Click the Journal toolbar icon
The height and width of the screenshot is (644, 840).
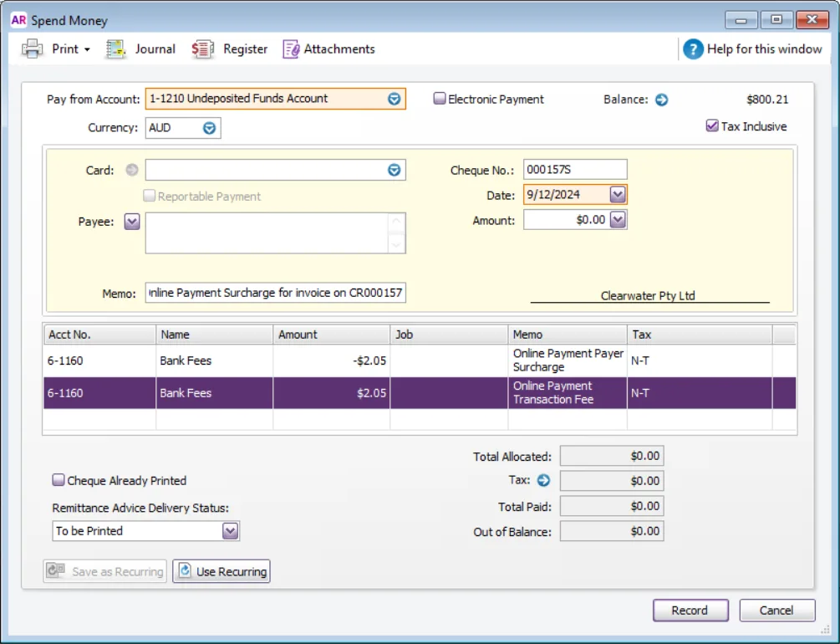(115, 49)
